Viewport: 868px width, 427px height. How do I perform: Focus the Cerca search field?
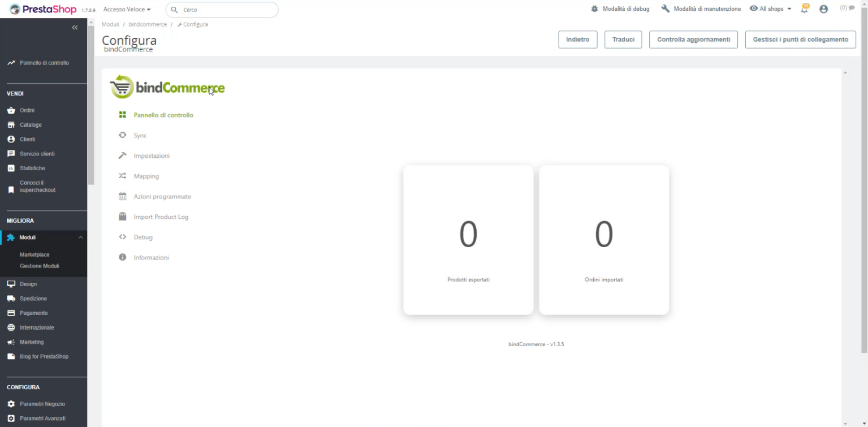point(226,10)
